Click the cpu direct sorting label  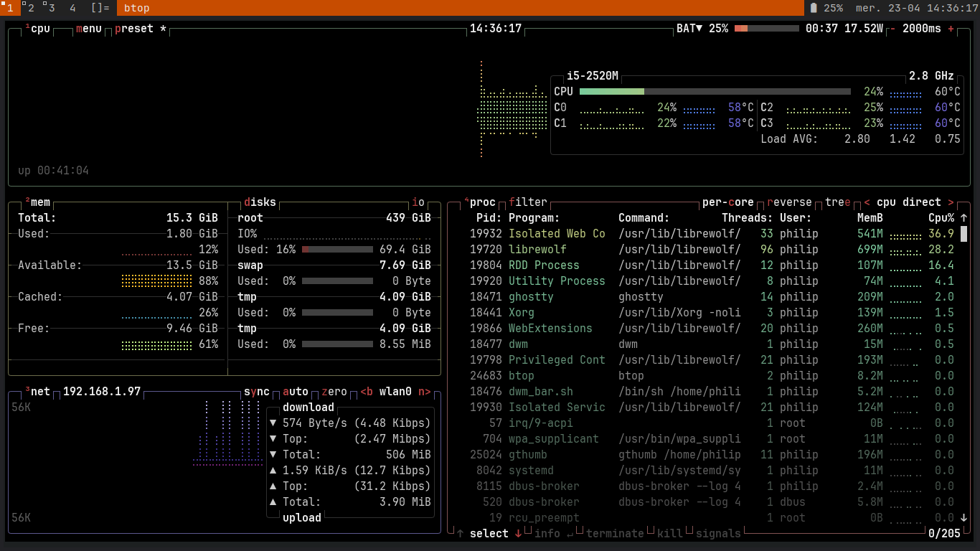[909, 202]
